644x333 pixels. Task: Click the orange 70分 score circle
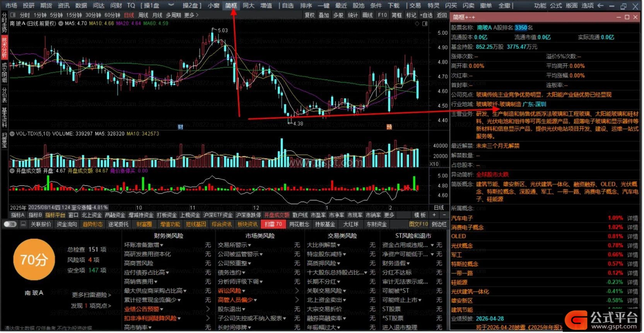[x=34, y=260]
